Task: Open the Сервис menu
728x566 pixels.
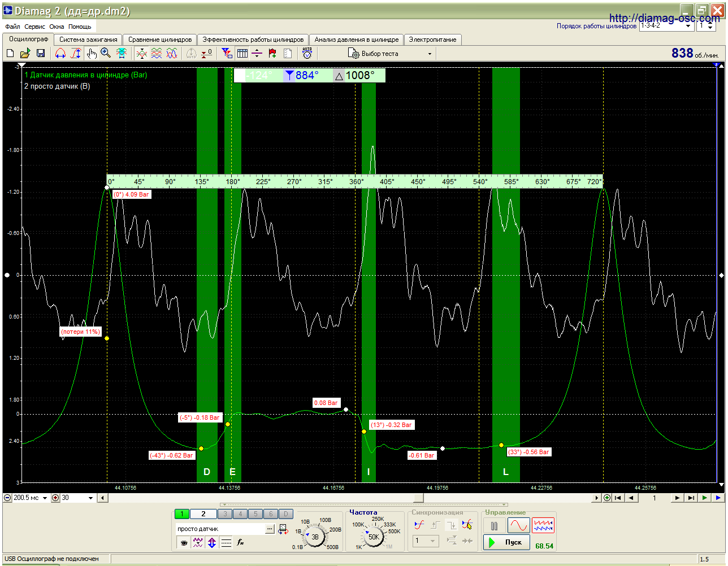Action: pos(35,27)
